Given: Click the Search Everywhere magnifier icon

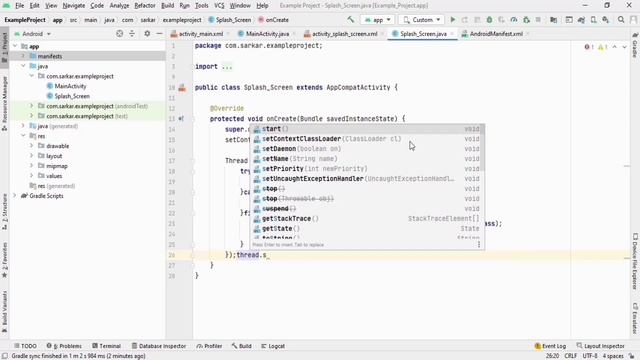Looking at the screenshot, I should (x=621, y=20).
